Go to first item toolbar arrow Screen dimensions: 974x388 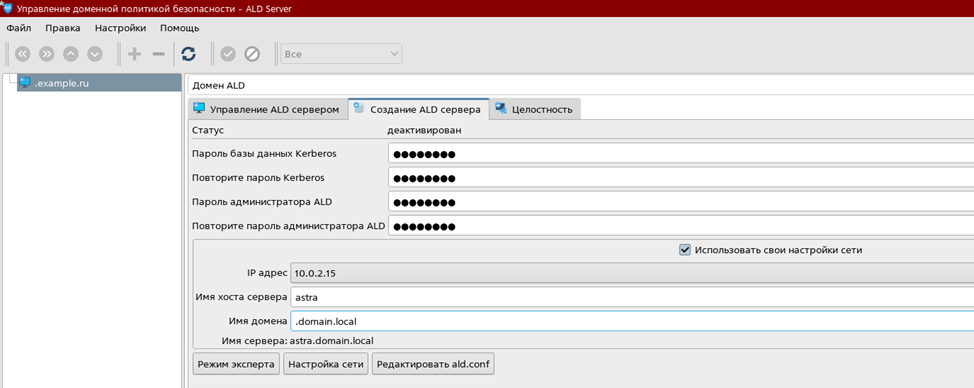coord(23,54)
